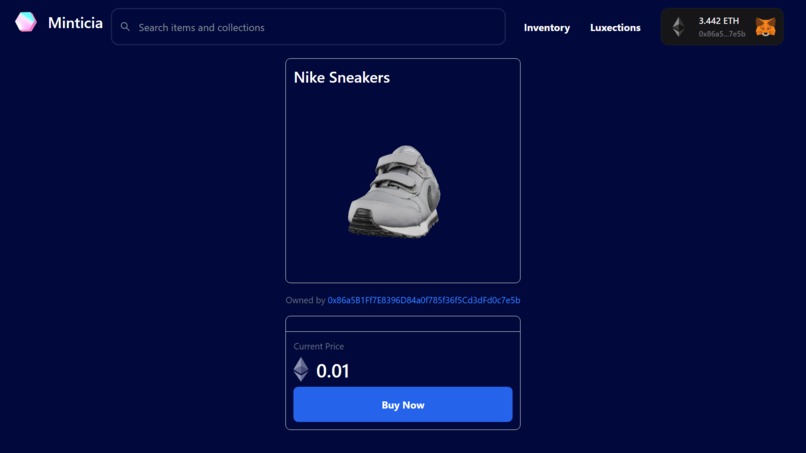Click the Minticia hexagon logo icon
This screenshot has height=453, width=806.
26,22
